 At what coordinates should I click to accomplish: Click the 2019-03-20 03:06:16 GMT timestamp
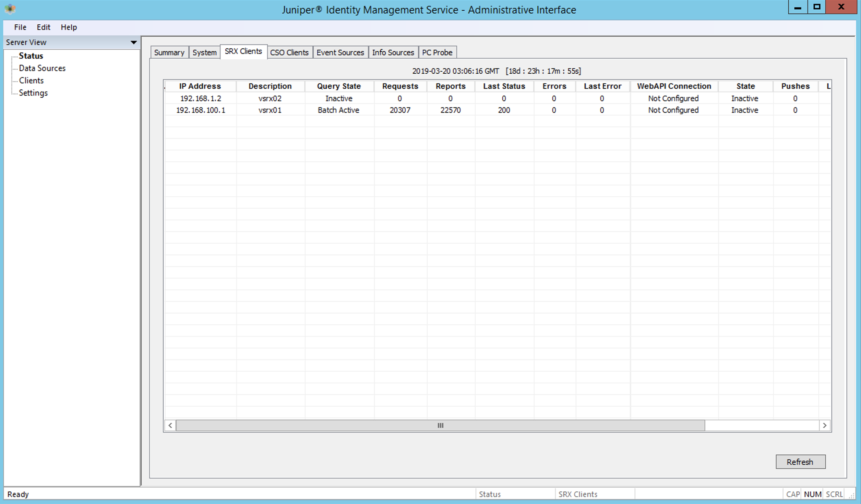coord(455,71)
